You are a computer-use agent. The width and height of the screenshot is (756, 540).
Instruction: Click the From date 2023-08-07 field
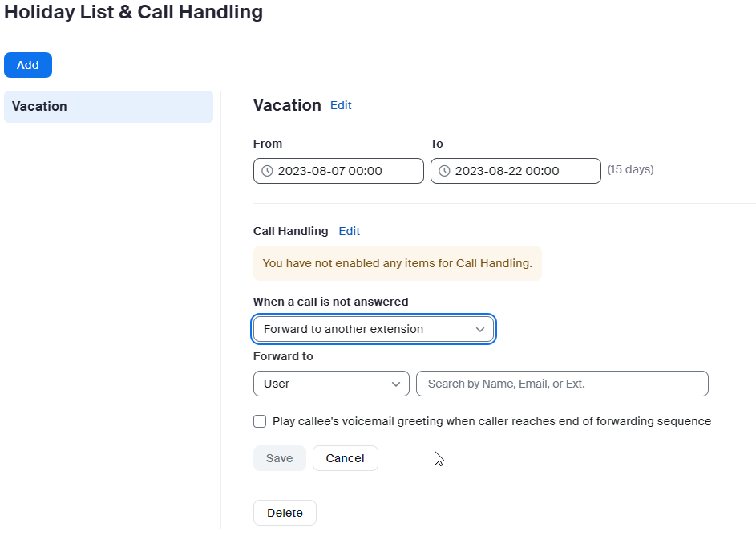(x=338, y=171)
